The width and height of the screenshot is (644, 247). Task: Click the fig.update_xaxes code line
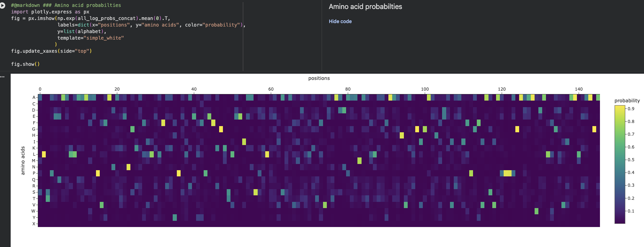52,51
